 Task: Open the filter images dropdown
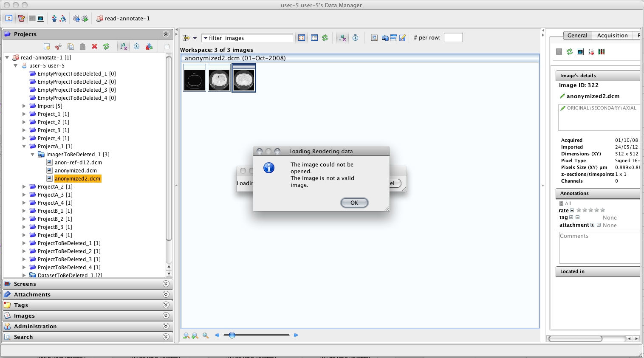(x=206, y=38)
